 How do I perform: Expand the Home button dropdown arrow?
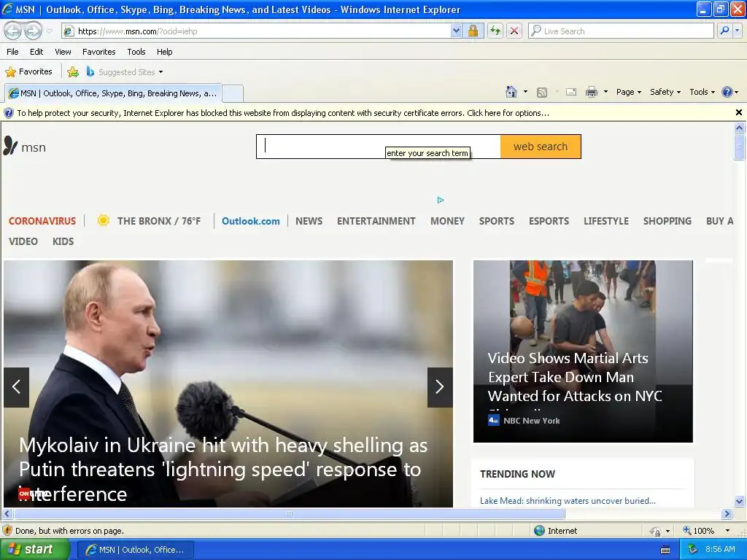coord(525,92)
